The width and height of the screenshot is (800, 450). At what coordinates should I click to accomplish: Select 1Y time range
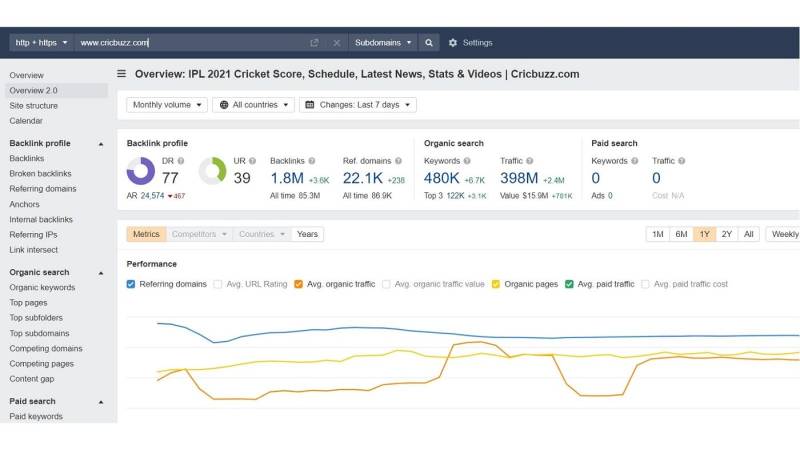pyautogui.click(x=705, y=234)
